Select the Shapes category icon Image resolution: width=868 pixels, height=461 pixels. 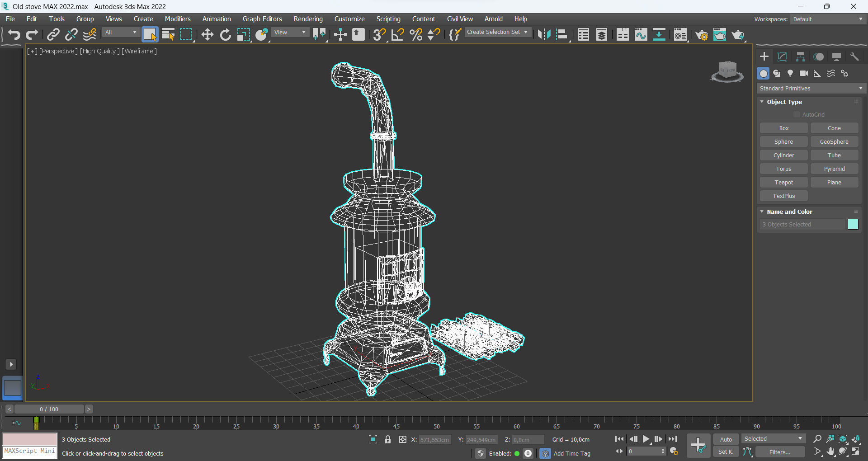[x=777, y=73]
